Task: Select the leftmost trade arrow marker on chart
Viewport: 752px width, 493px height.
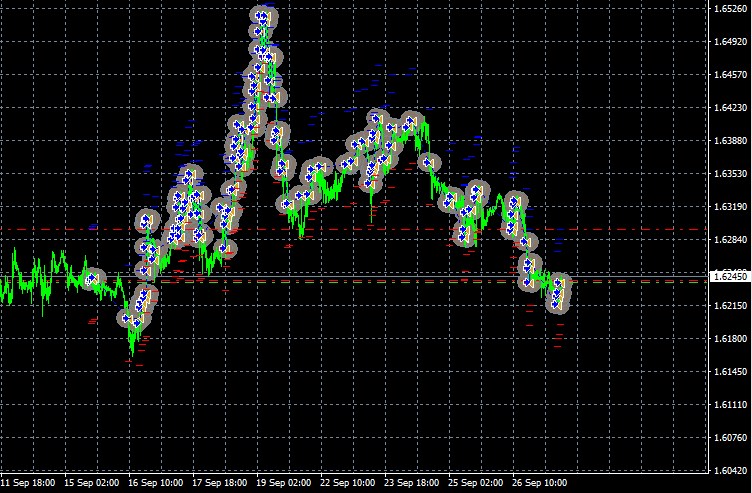Action: pyautogui.click(x=93, y=279)
